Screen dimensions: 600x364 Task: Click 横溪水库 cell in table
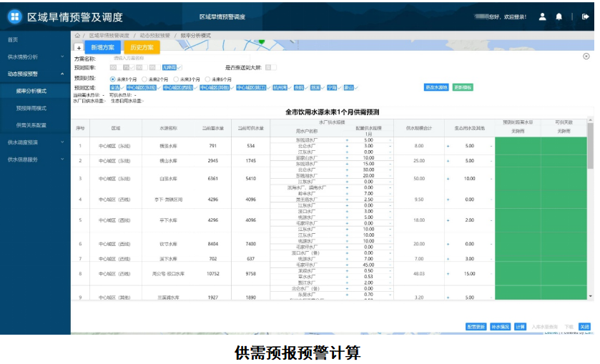click(168, 146)
